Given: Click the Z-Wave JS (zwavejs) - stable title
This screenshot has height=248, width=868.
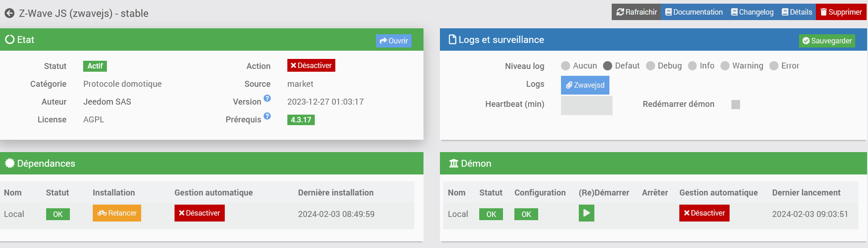Looking at the screenshot, I should [84, 13].
